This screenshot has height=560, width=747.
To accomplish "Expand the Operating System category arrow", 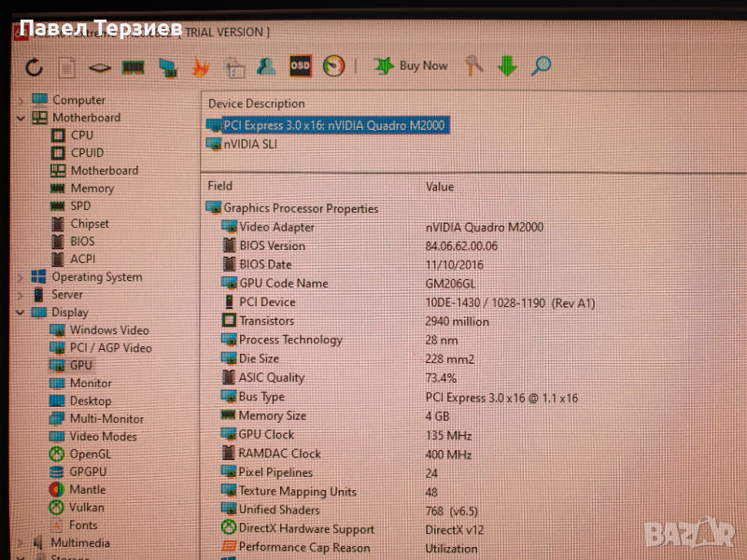I will [21, 277].
